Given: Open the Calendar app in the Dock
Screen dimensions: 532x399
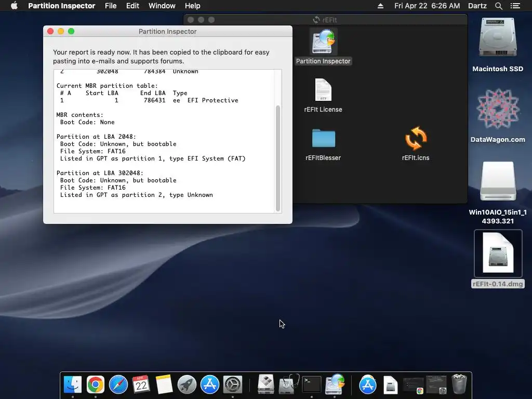Looking at the screenshot, I should pyautogui.click(x=141, y=384).
